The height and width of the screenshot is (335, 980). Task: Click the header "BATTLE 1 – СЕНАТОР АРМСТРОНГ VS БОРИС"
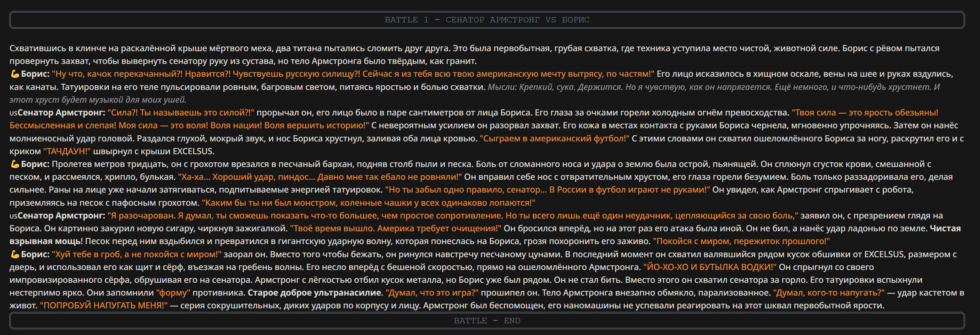pos(487,20)
